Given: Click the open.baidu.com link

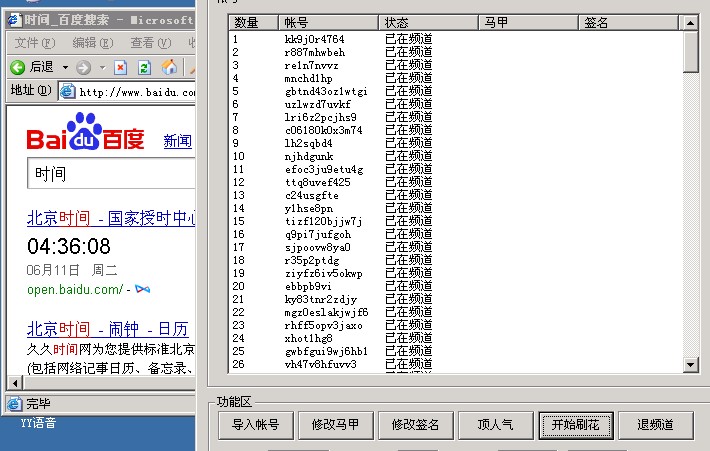Looking at the screenshot, I should click(x=75, y=289).
